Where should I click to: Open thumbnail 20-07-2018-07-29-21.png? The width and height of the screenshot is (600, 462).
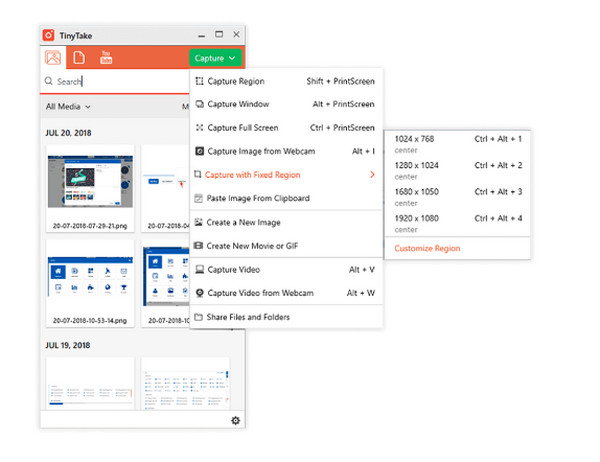pos(90,188)
